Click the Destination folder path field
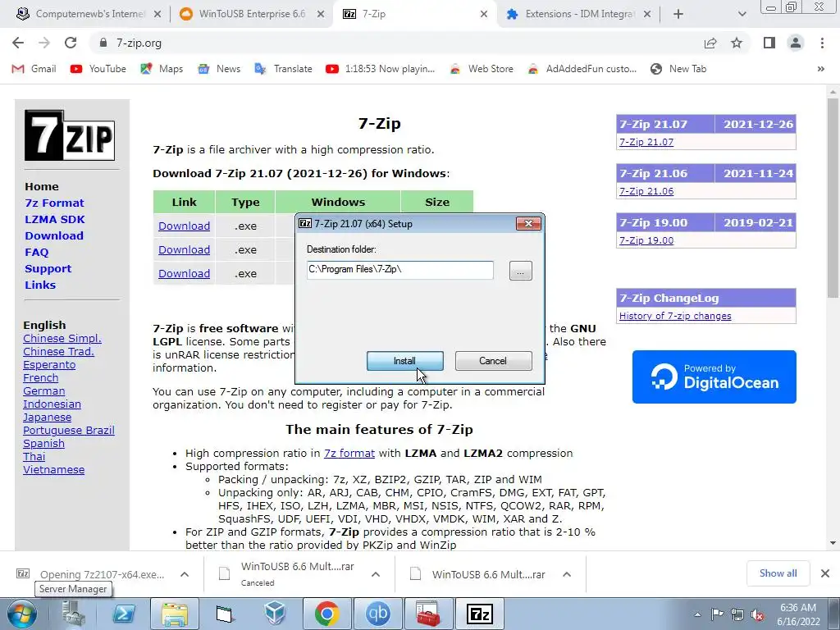840x630 pixels. [400, 270]
